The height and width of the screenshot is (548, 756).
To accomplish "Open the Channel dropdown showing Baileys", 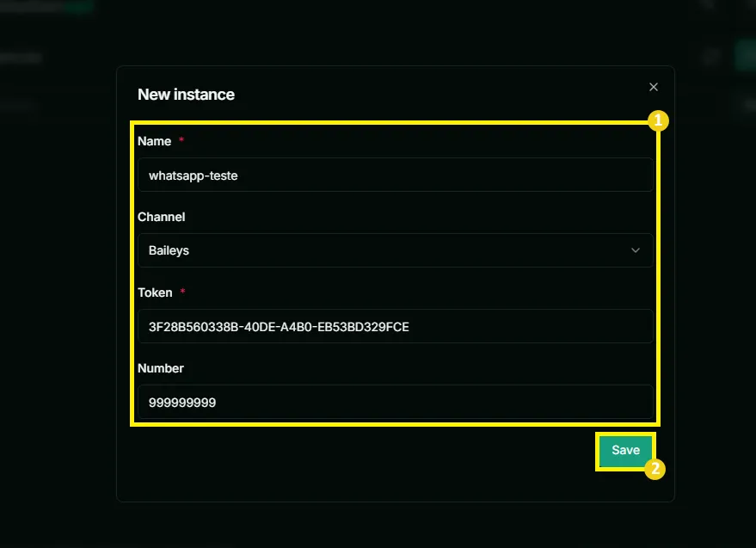I will (x=396, y=250).
